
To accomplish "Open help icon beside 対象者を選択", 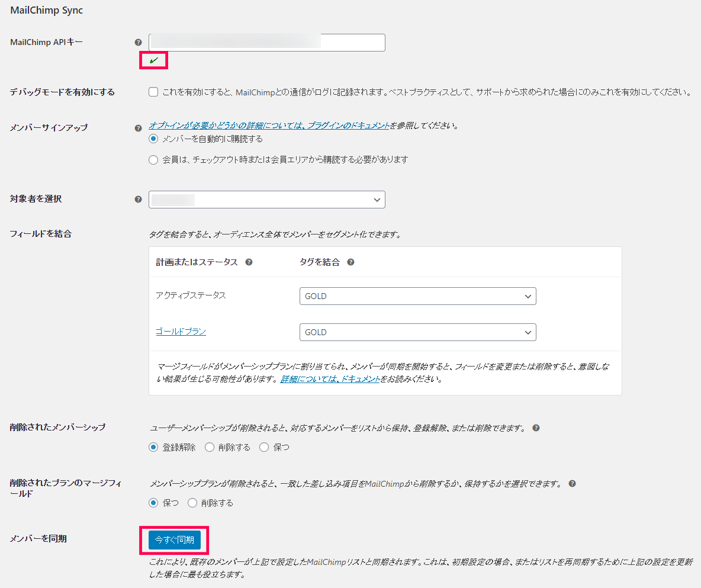I will pos(138,200).
